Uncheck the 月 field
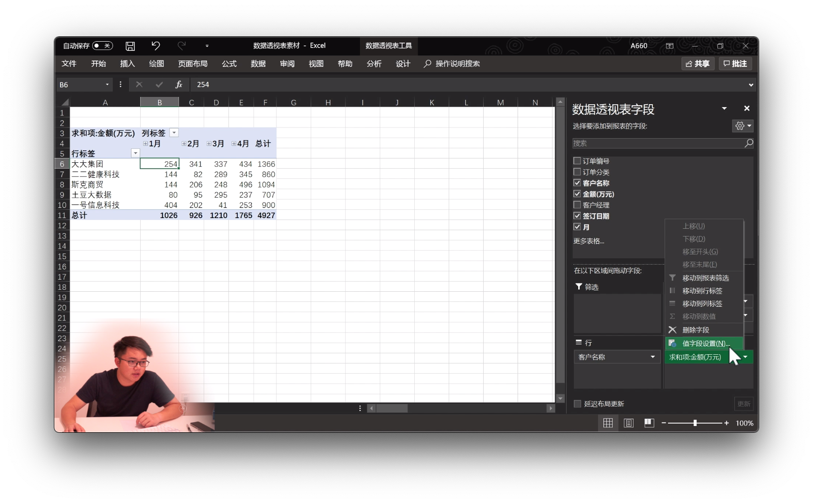This screenshot has height=504, width=813. click(x=577, y=227)
